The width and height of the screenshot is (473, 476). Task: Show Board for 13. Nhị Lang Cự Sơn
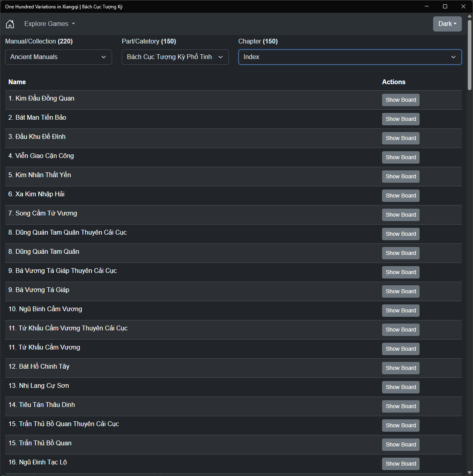pyautogui.click(x=400, y=387)
